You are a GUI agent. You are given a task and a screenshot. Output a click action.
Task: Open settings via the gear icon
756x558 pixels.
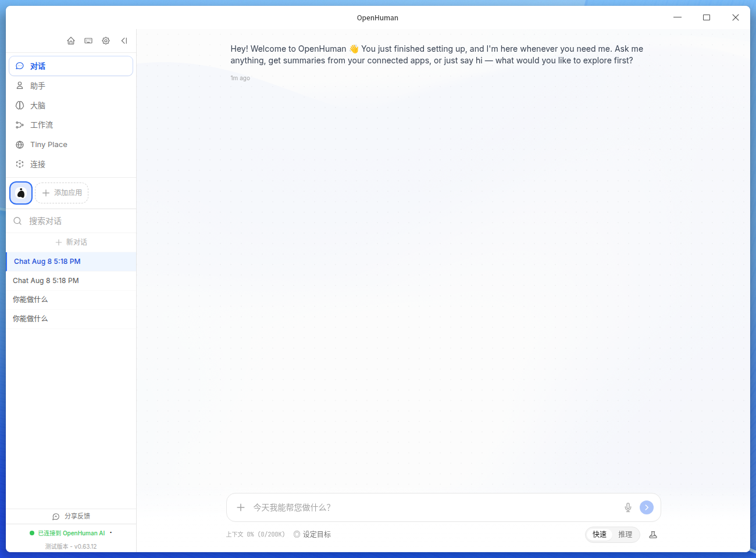(106, 41)
